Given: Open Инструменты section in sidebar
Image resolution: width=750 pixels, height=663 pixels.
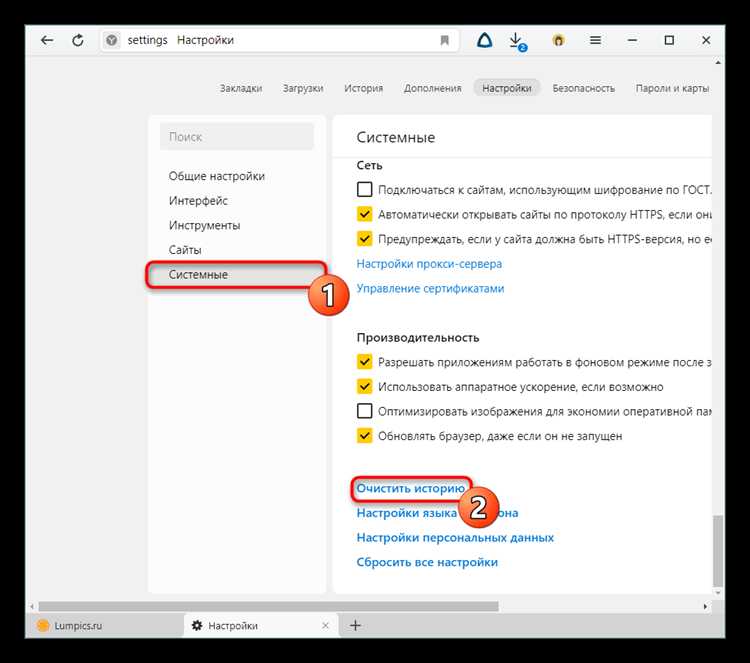Looking at the screenshot, I should (204, 225).
